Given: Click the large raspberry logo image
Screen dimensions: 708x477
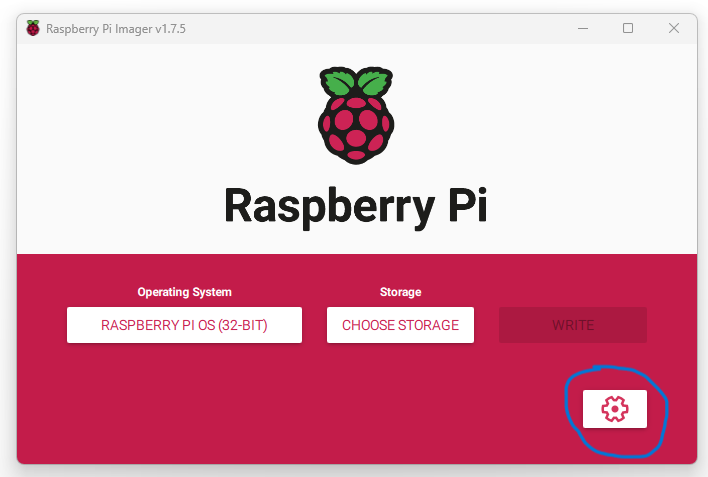Looking at the screenshot, I should tap(356, 116).
